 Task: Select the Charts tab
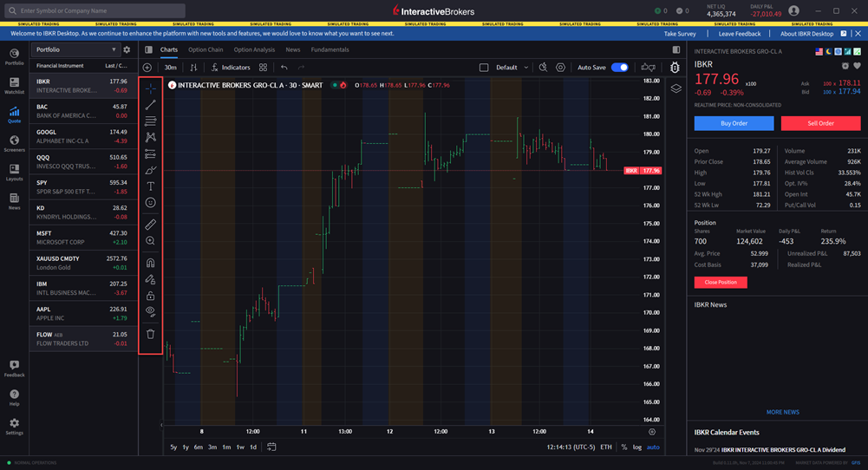coord(169,49)
